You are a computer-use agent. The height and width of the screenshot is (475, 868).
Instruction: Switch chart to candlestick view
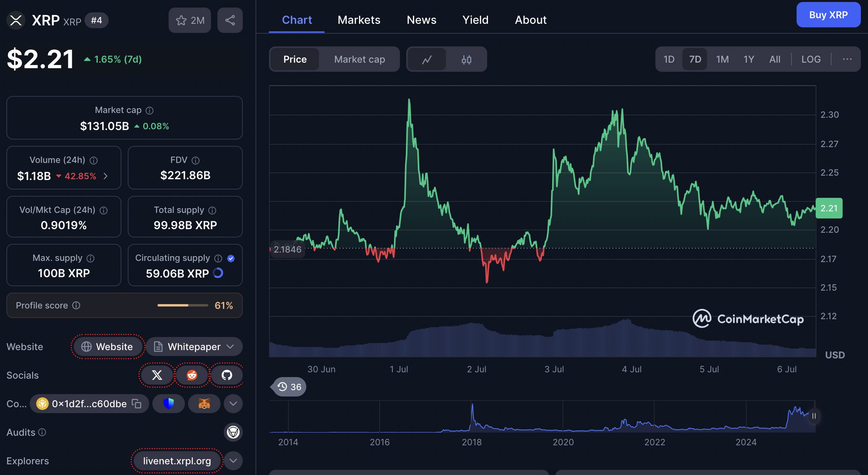pyautogui.click(x=467, y=59)
